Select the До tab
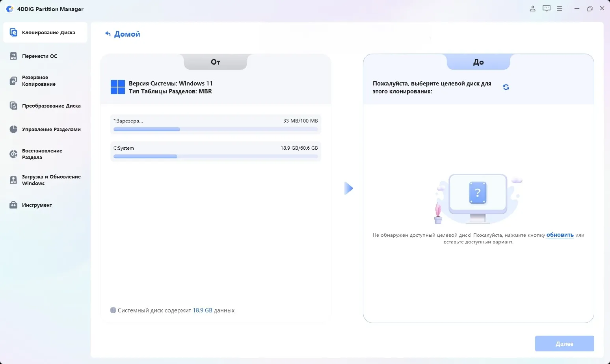 point(478,62)
